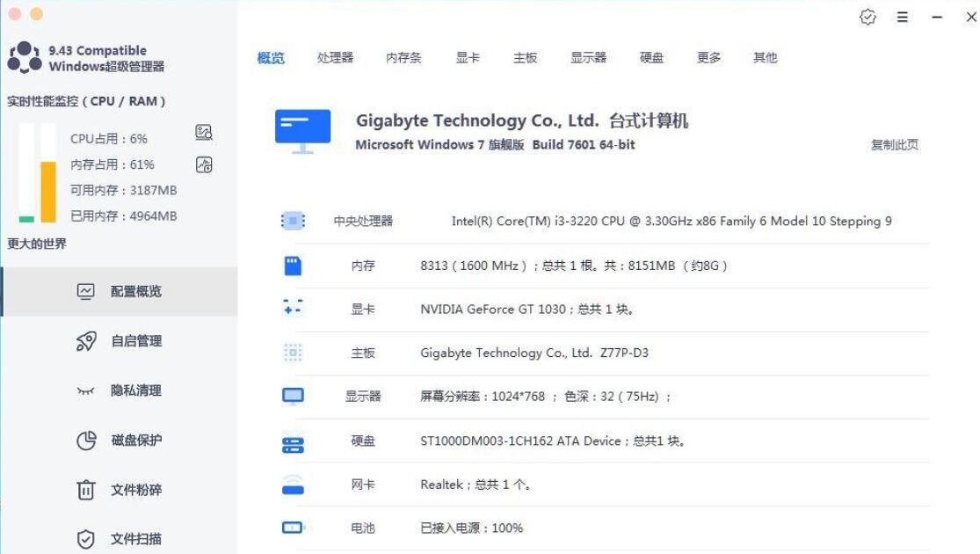This screenshot has height=554, width=980.
Task: Click the ST1000DM003 hard disk entry
Action: pos(553,441)
